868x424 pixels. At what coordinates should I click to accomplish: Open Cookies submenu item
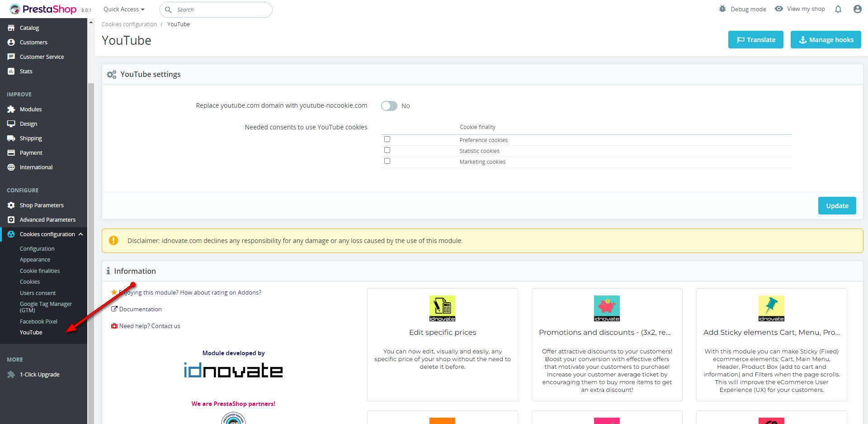[30, 282]
